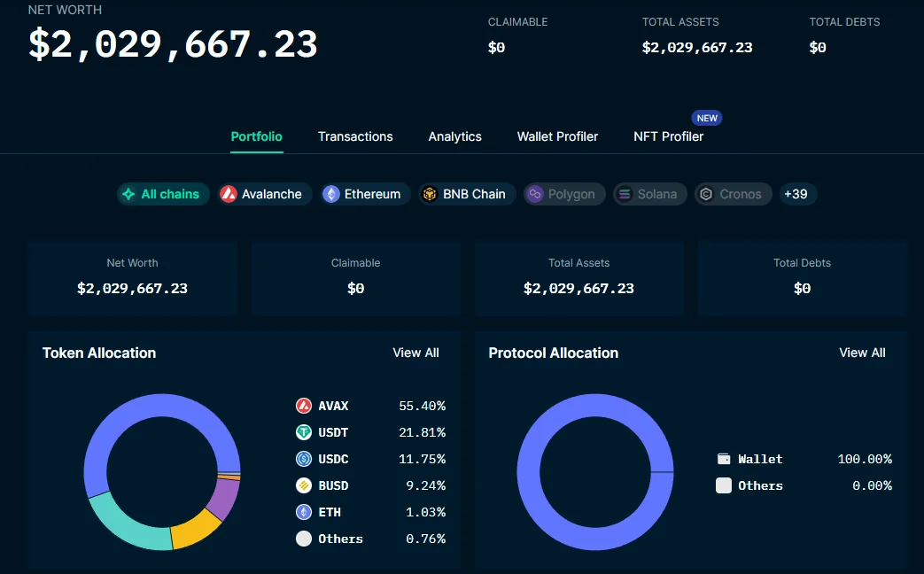Filter by Ethereum chain
Screen dimensions: 924x574
(365, 194)
